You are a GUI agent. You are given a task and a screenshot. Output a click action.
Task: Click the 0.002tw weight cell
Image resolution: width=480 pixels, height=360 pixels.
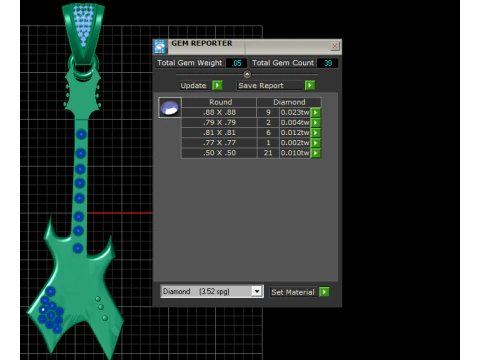tap(295, 143)
